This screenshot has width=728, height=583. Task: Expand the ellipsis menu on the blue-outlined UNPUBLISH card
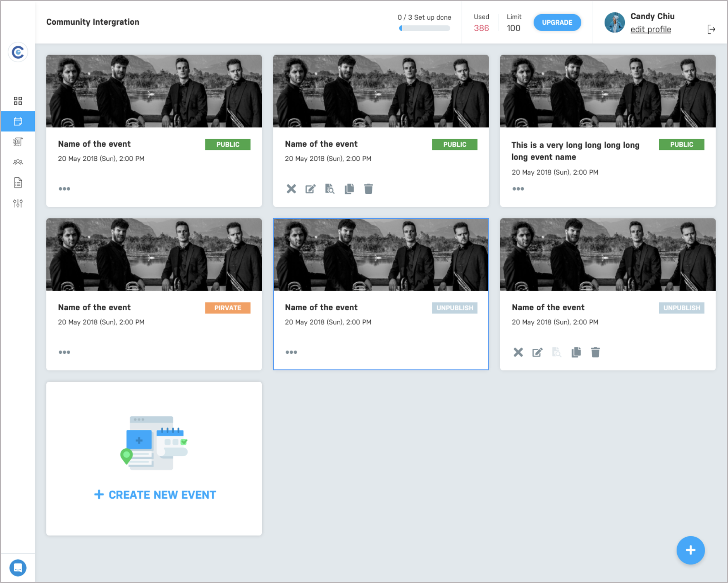(291, 352)
